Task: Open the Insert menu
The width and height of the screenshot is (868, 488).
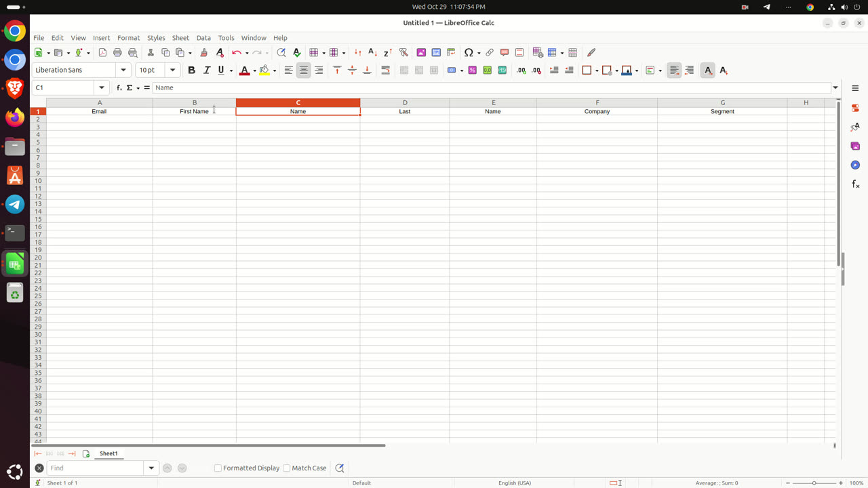Action: coord(101,38)
